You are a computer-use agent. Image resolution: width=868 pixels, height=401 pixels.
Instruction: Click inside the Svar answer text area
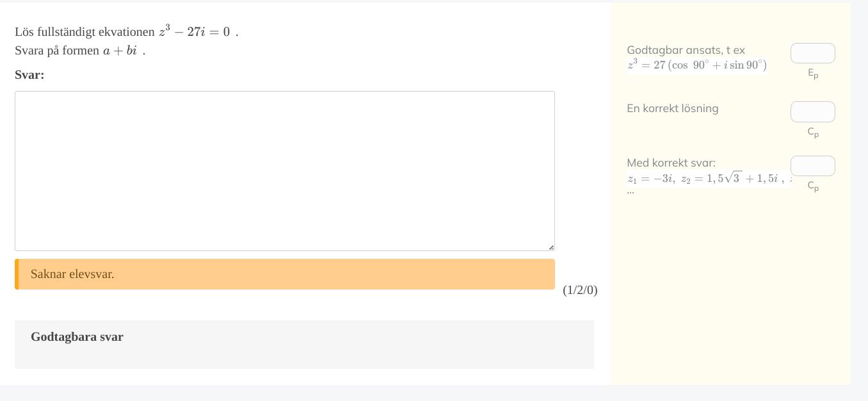coord(284,170)
